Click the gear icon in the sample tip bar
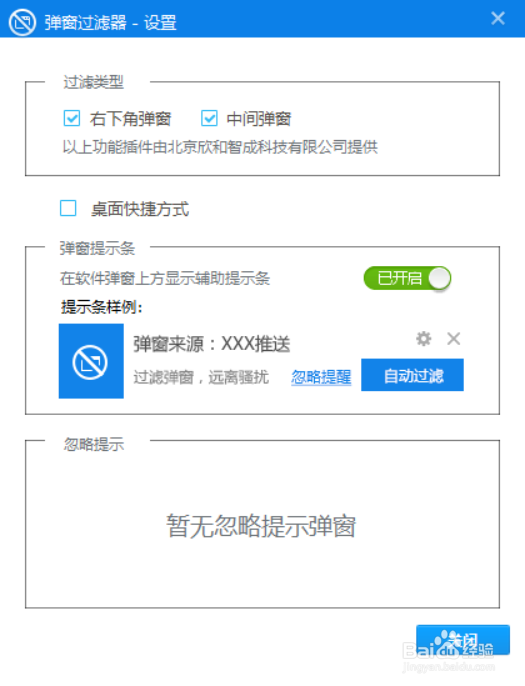This screenshot has height=686, width=525. [424, 339]
